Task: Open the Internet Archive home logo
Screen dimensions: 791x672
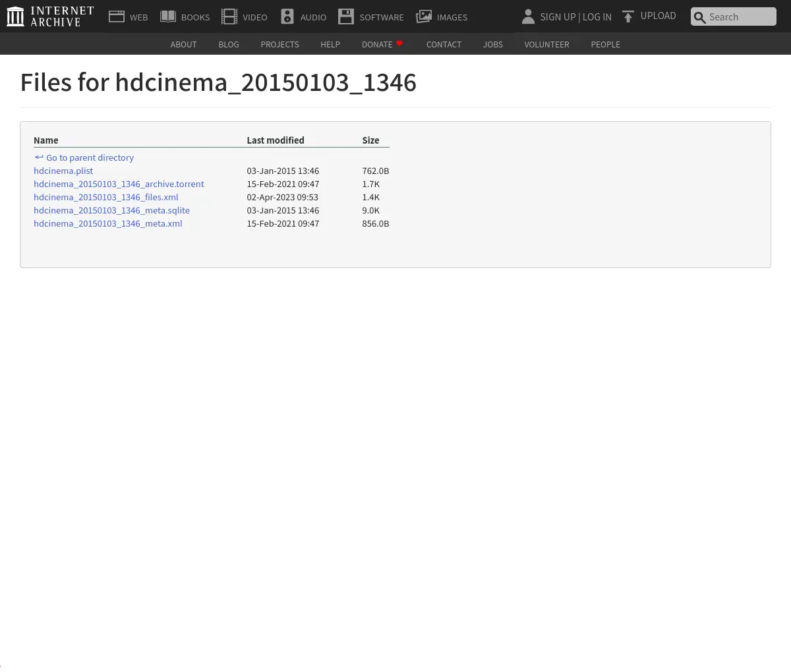Action: coord(50,16)
